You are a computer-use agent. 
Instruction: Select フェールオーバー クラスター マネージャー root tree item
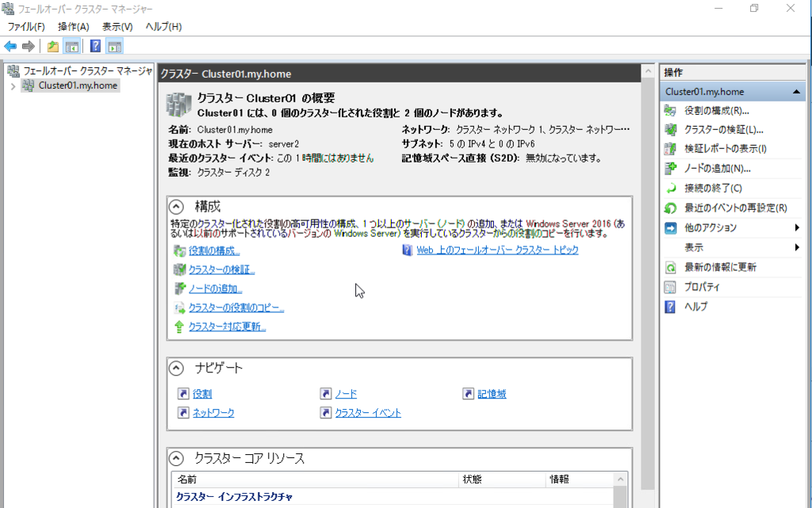[x=87, y=71]
